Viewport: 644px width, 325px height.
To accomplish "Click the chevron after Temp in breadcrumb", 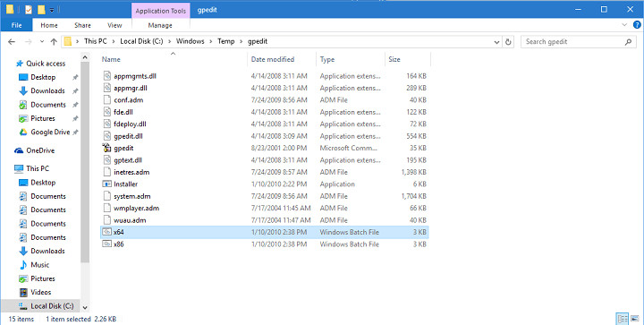I will (x=241, y=41).
